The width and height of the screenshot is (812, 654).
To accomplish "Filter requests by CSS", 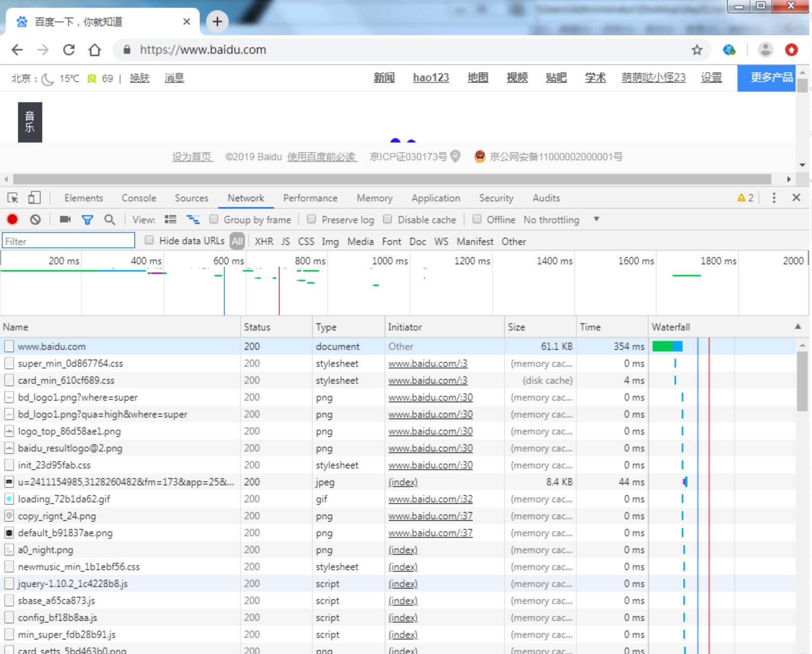I will point(306,241).
